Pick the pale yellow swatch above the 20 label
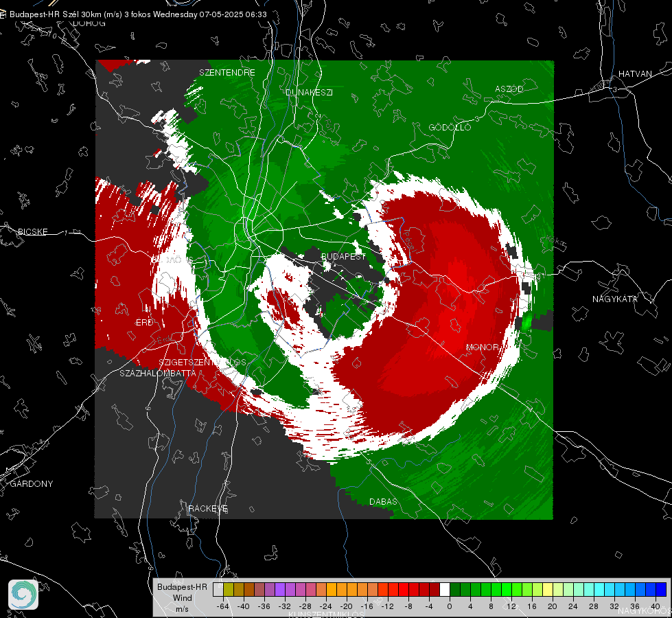 point(548,590)
